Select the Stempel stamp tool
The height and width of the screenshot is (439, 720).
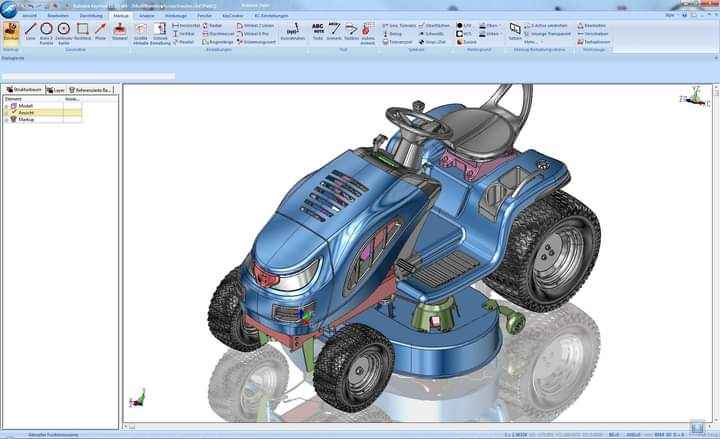[119, 31]
